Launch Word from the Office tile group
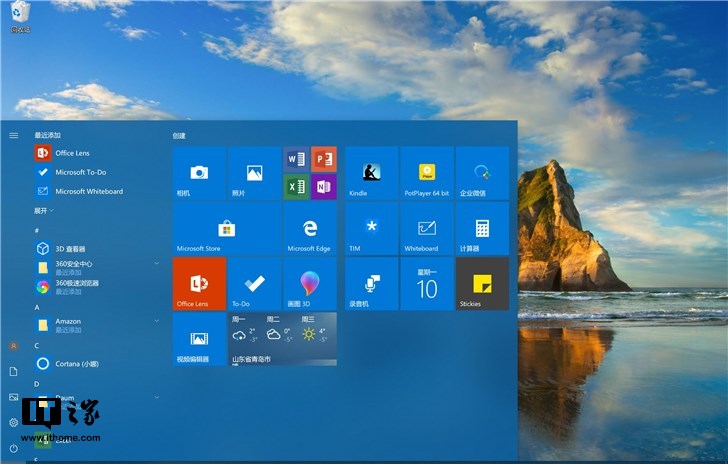 coord(296,159)
